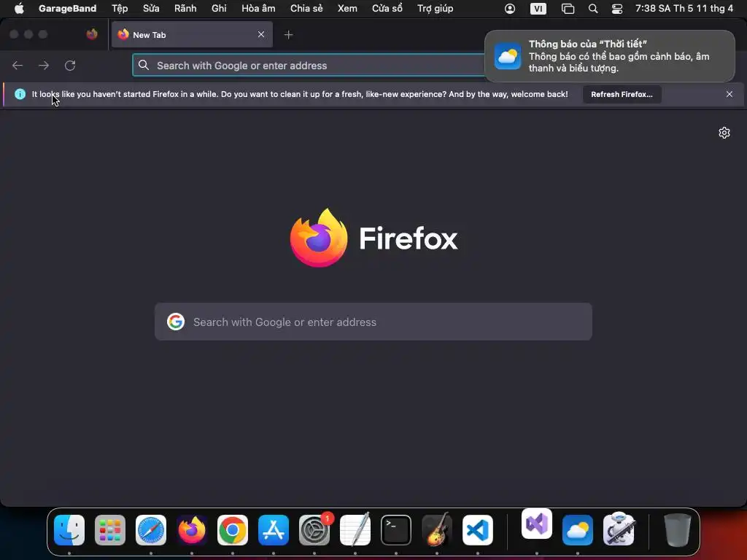Switch input source via VI icon
The image size is (747, 560).
[538, 9]
